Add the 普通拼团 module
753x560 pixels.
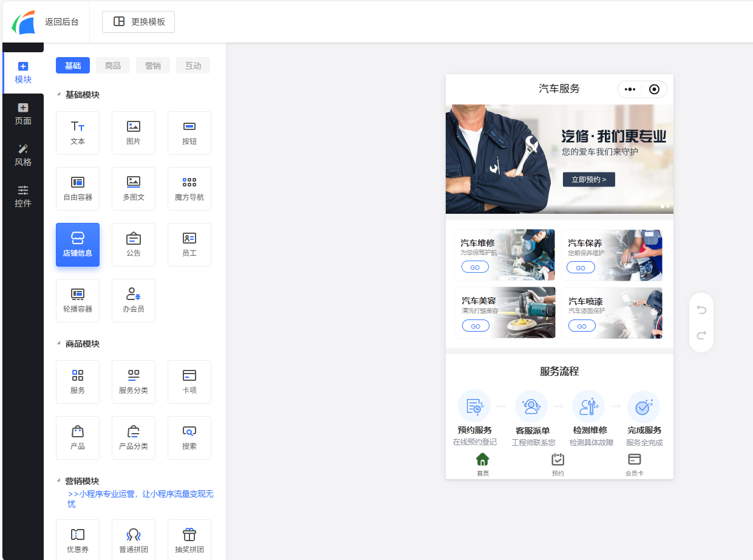tap(134, 539)
